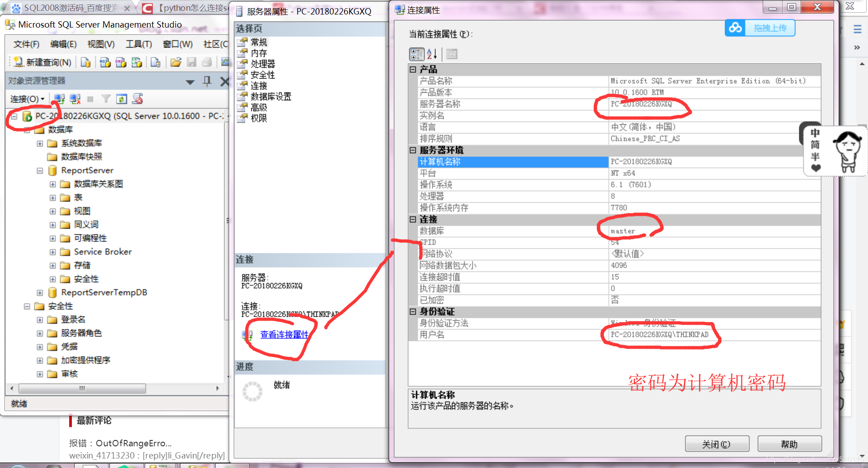Toggle auto-hide pin on 对象资源管理器 panel
The height and width of the screenshot is (468, 868).
(207, 81)
